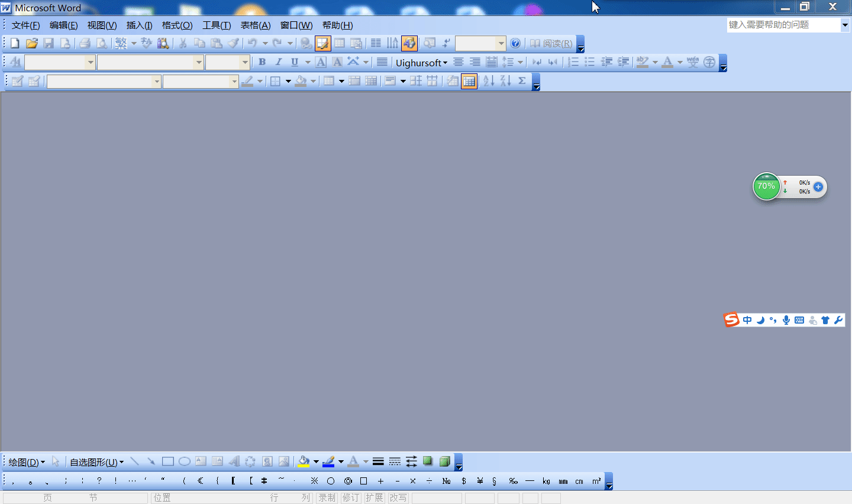Click the Line Color brush in drawing toolbar
Screen dimensions: 852x504
point(328,461)
